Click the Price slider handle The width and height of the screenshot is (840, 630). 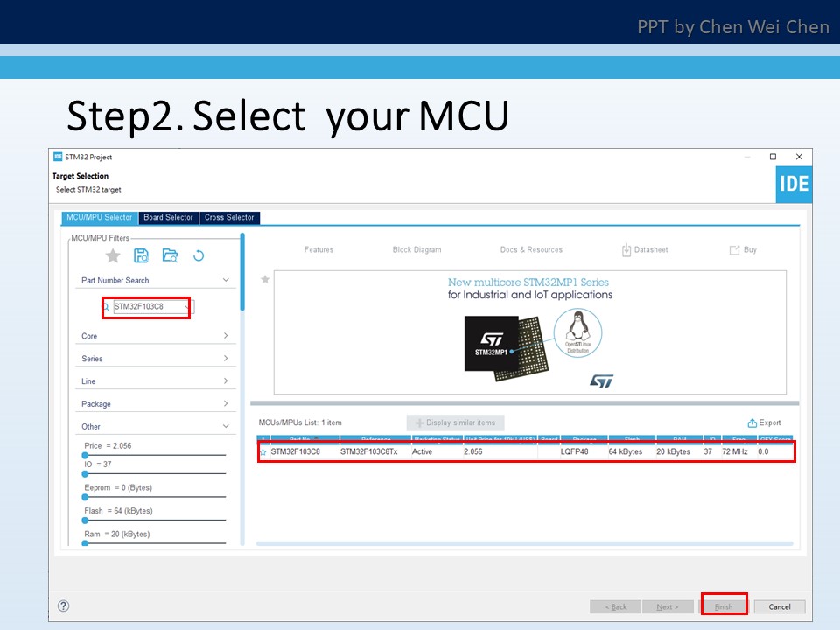pos(85,455)
